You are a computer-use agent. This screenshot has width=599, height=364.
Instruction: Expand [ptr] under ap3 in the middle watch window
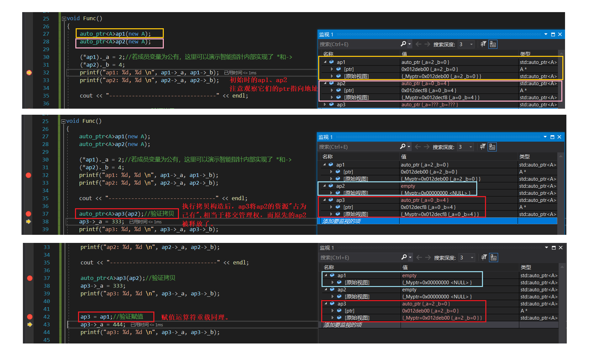click(x=331, y=207)
